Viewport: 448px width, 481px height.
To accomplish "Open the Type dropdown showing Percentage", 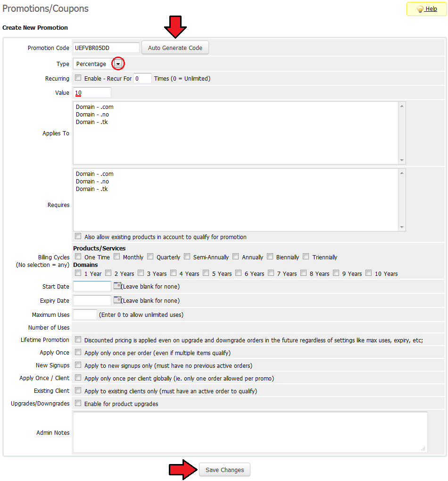I will pyautogui.click(x=98, y=64).
